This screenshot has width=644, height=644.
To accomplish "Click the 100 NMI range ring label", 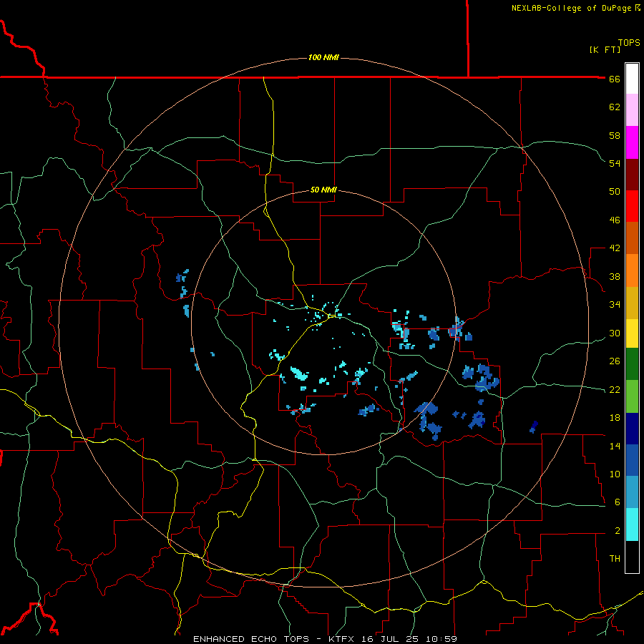I will 323,57.
